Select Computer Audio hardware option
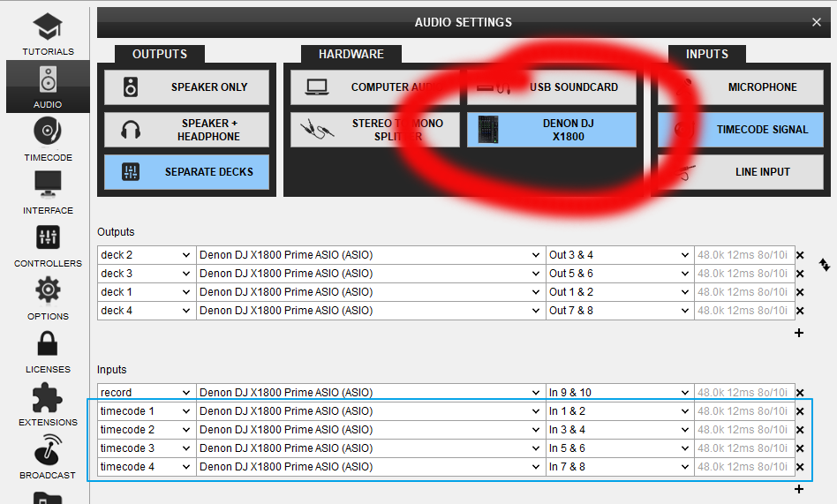837x504 pixels. (x=374, y=87)
